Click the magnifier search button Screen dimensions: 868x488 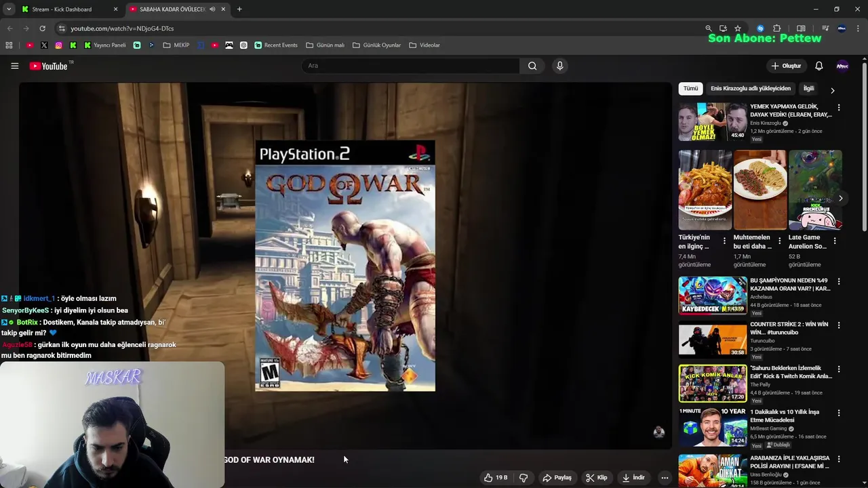[532, 66]
